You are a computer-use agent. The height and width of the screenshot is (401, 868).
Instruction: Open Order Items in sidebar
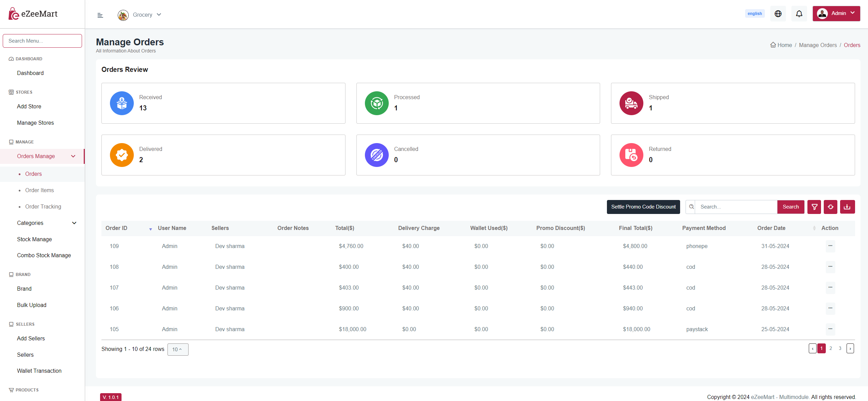pos(39,190)
